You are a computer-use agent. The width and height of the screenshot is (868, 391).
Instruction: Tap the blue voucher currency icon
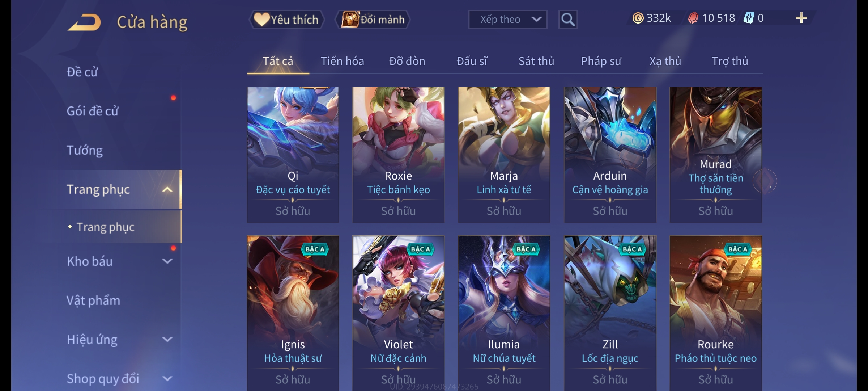click(748, 18)
